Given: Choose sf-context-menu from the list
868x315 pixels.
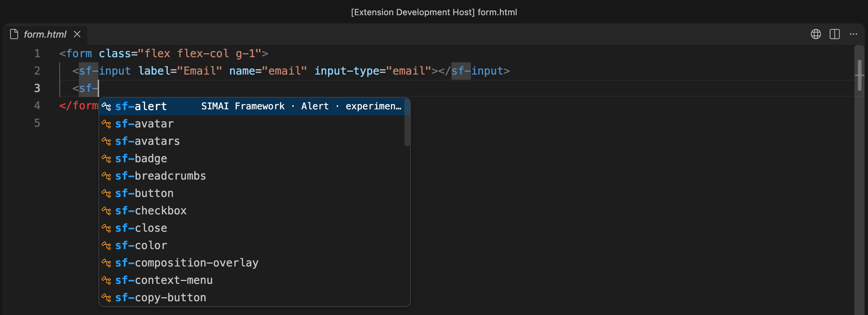Looking at the screenshot, I should (255, 280).
